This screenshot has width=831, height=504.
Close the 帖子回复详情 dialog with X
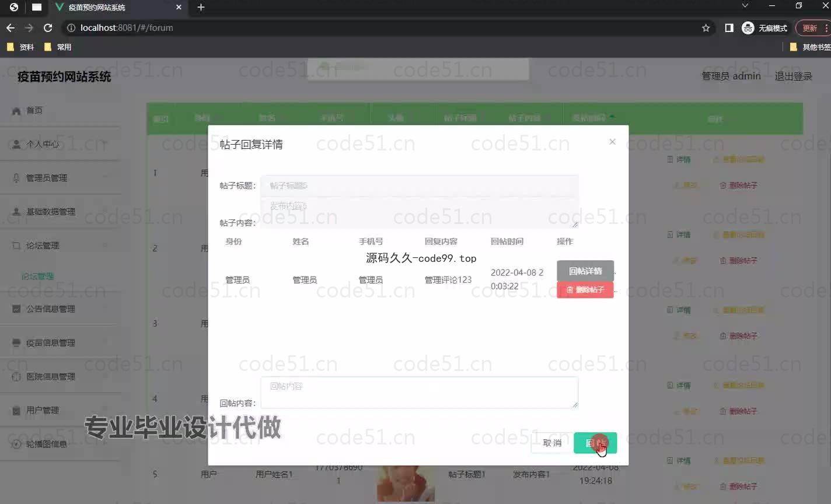[612, 142]
